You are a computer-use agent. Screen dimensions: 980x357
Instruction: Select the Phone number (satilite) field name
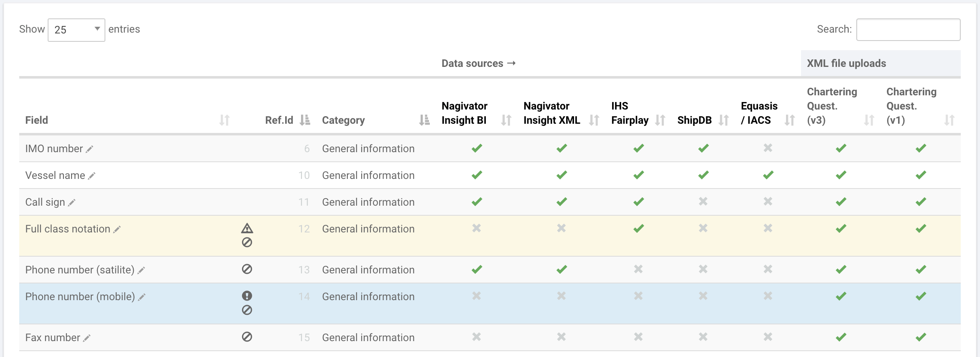pyautogui.click(x=80, y=270)
